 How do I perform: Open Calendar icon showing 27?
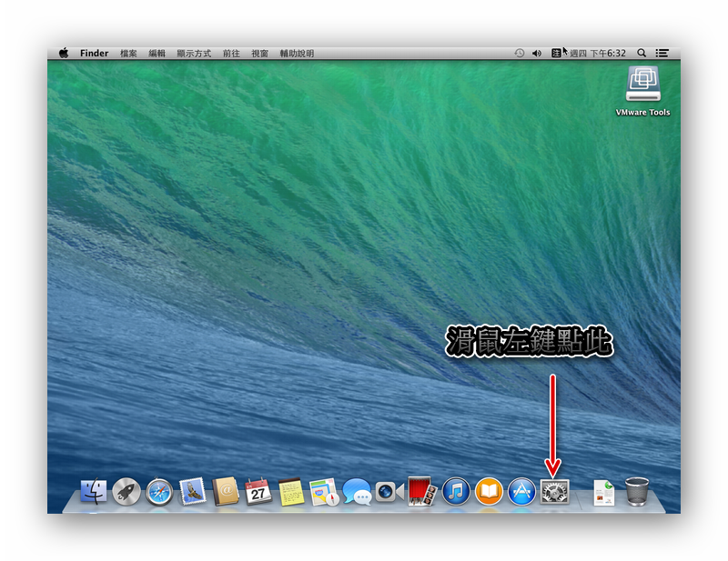[258, 491]
